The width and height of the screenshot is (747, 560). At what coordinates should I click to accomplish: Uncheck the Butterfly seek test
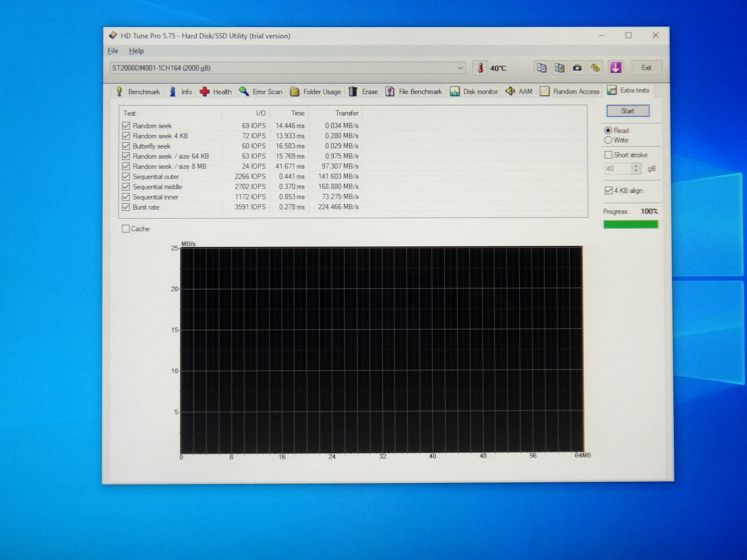coord(126,146)
